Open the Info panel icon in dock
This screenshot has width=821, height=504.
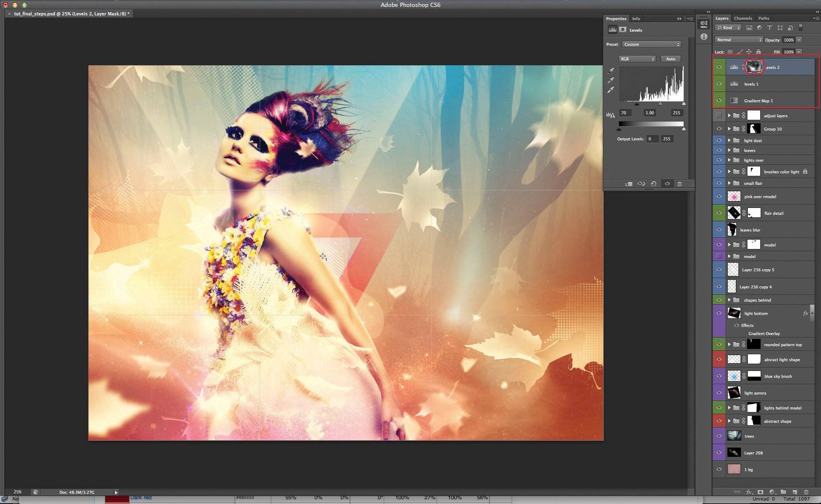pyautogui.click(x=704, y=37)
